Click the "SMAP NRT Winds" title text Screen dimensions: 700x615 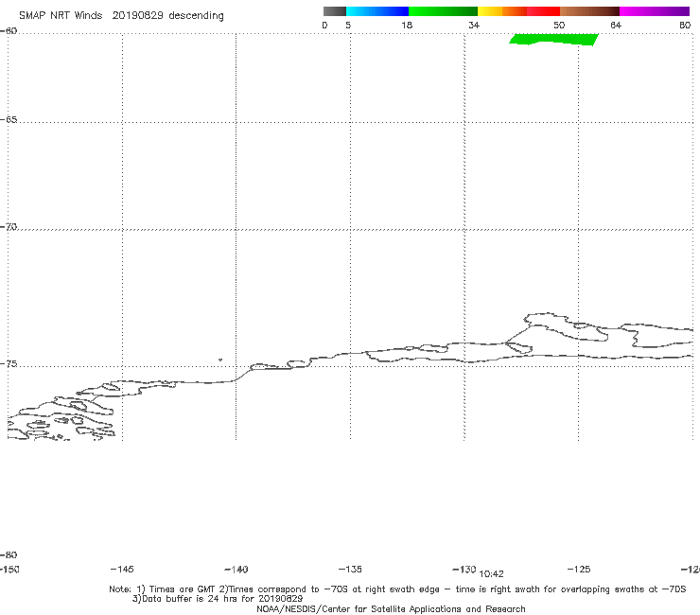click(61, 15)
